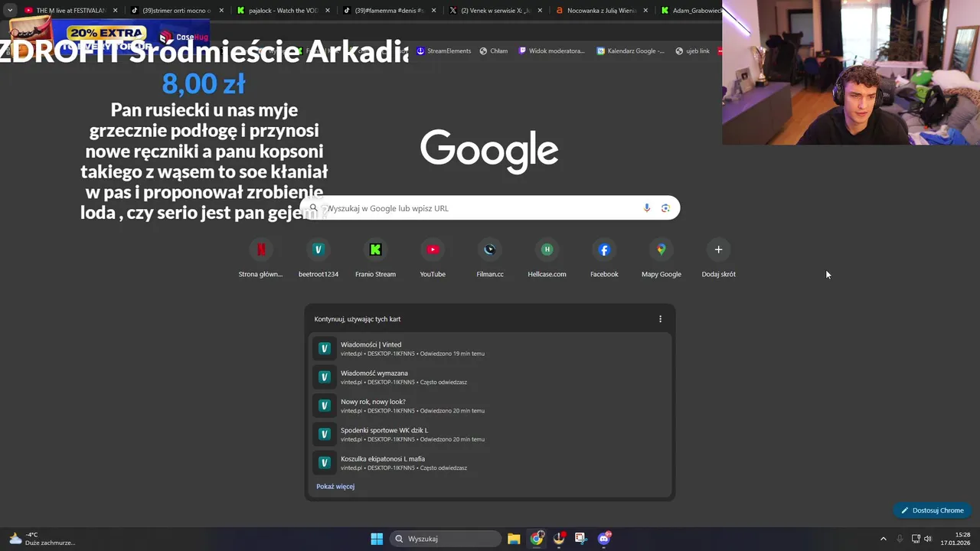The height and width of the screenshot is (551, 980).
Task: Open the network status tray icon
Action: (x=916, y=539)
